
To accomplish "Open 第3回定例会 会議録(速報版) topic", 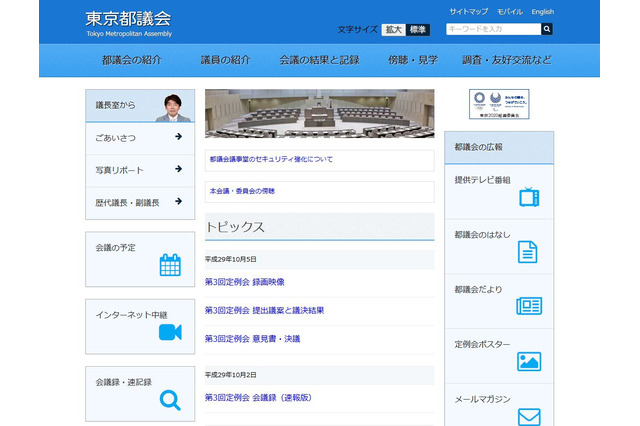I will pyautogui.click(x=258, y=397).
